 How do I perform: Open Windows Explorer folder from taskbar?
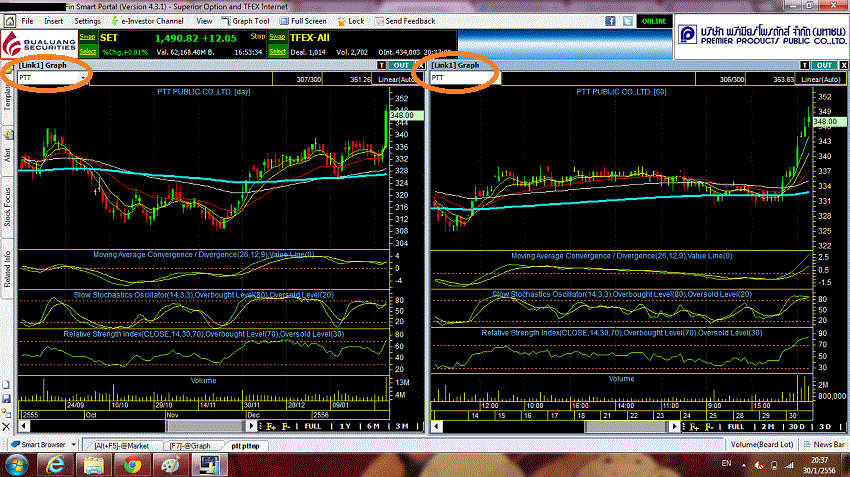(x=94, y=465)
